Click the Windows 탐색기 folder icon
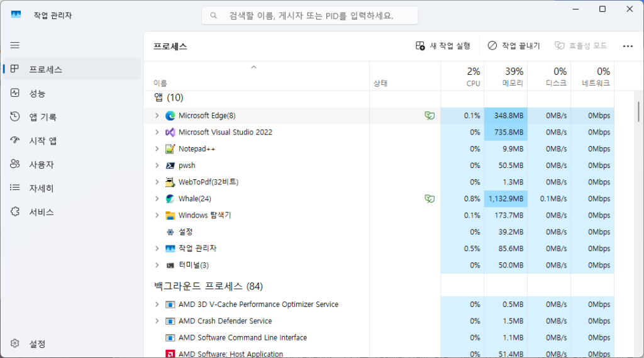The height and width of the screenshot is (358, 644). pyautogui.click(x=170, y=215)
